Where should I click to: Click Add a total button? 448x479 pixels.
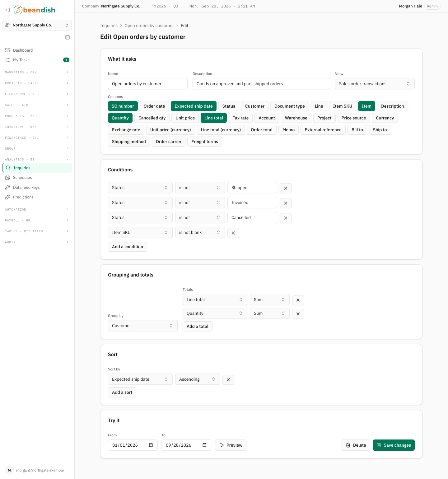(198, 326)
